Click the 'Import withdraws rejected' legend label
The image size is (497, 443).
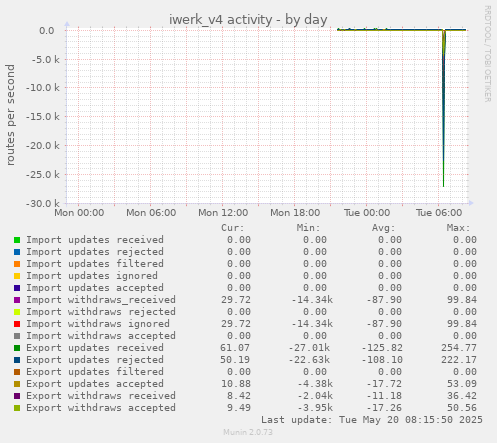101,312
